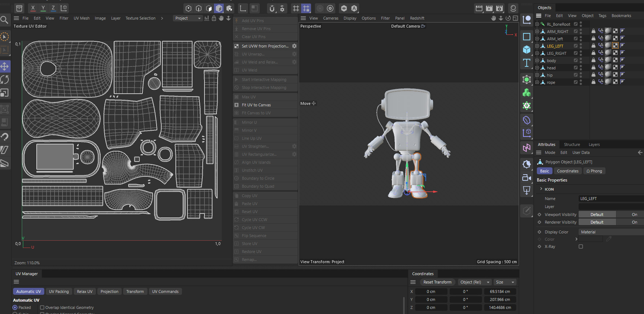The height and width of the screenshot is (314, 644).
Task: Click the Null object palette icon
Action: tap(527, 20)
